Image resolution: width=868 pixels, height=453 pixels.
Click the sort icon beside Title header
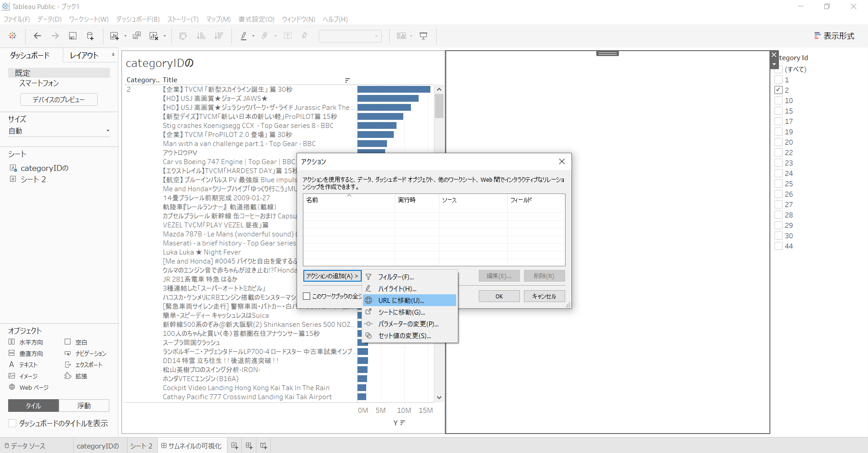click(347, 80)
